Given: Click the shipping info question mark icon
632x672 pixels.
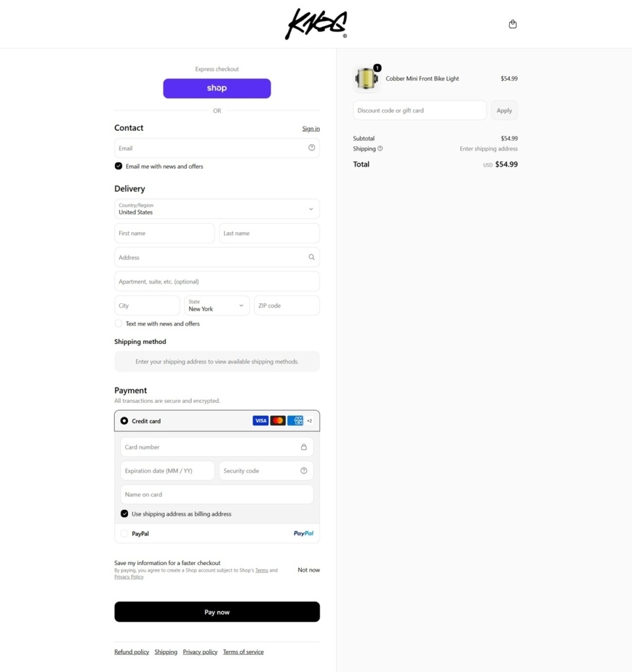Looking at the screenshot, I should point(380,149).
